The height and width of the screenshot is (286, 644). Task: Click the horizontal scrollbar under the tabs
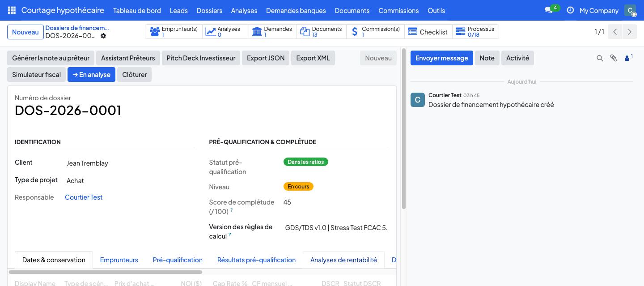[x=106, y=272]
